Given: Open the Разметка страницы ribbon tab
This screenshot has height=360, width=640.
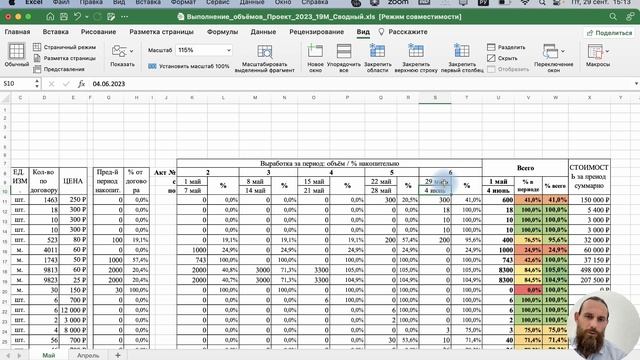Looking at the screenshot, I should point(161,32).
